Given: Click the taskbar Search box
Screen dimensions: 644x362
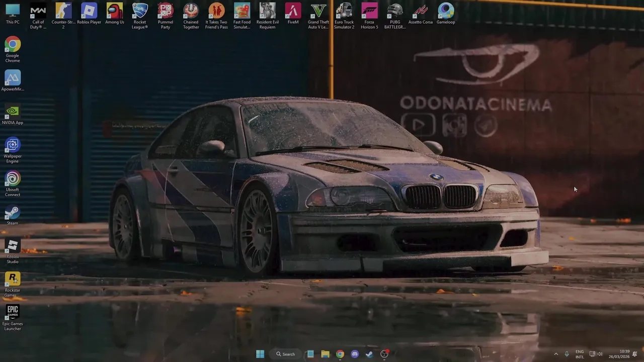Looking at the screenshot, I should click(x=286, y=354).
